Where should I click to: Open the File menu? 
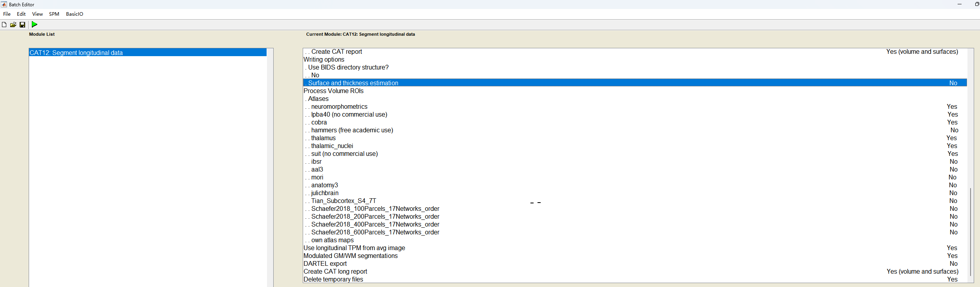click(7, 14)
